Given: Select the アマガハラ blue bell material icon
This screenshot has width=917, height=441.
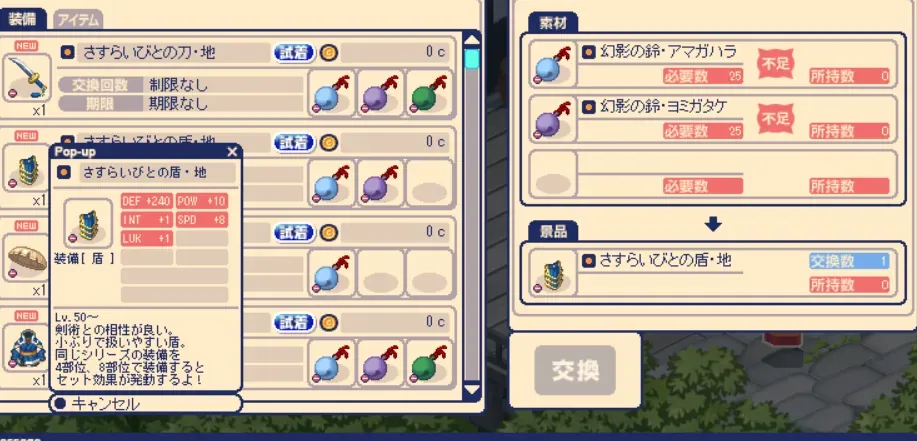Looking at the screenshot, I should (553, 63).
